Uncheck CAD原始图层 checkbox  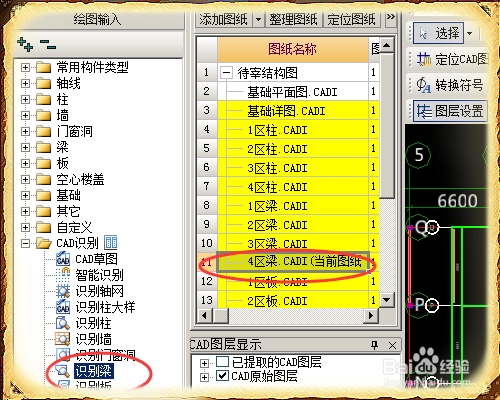[222, 376]
